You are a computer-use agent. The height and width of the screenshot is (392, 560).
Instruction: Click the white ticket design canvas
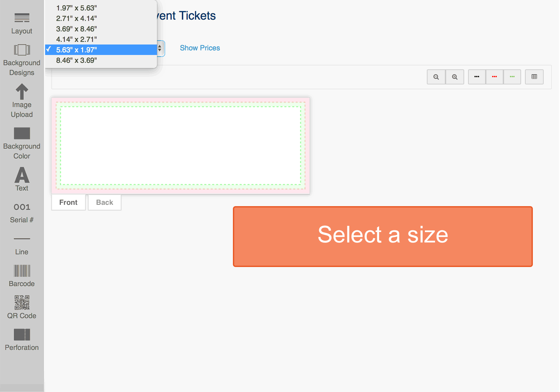(181, 146)
